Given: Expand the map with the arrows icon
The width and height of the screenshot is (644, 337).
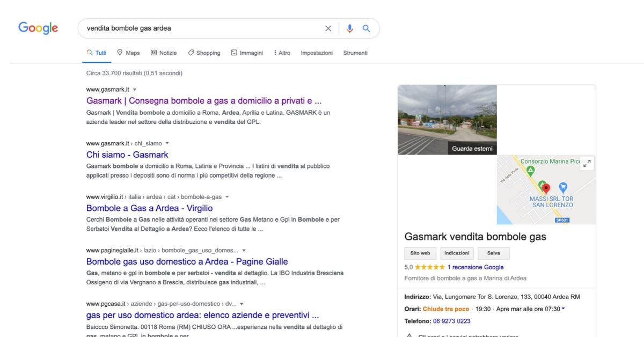Looking at the screenshot, I should pyautogui.click(x=587, y=163).
